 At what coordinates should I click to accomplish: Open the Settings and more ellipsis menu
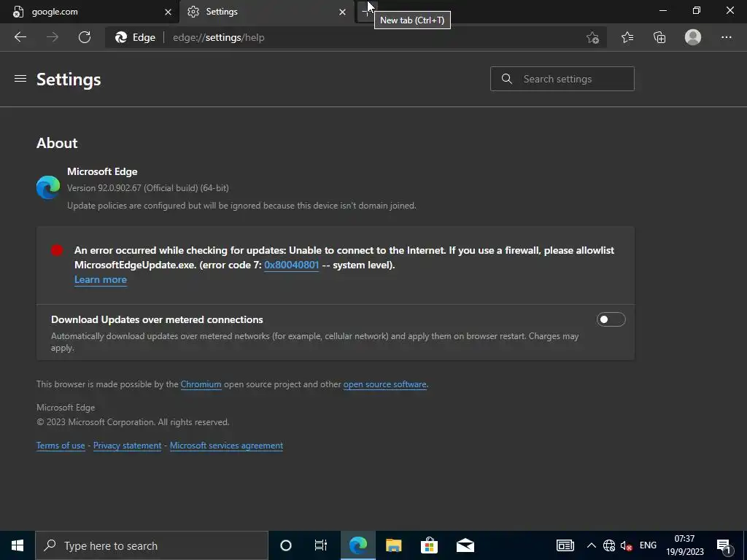tap(726, 37)
